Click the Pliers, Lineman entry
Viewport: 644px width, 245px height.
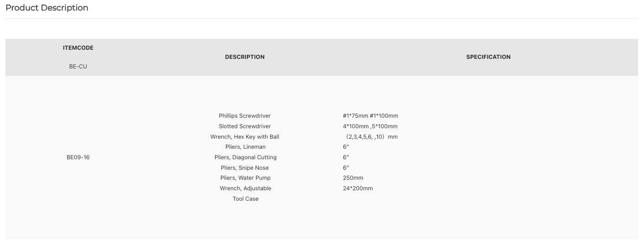coord(246,147)
